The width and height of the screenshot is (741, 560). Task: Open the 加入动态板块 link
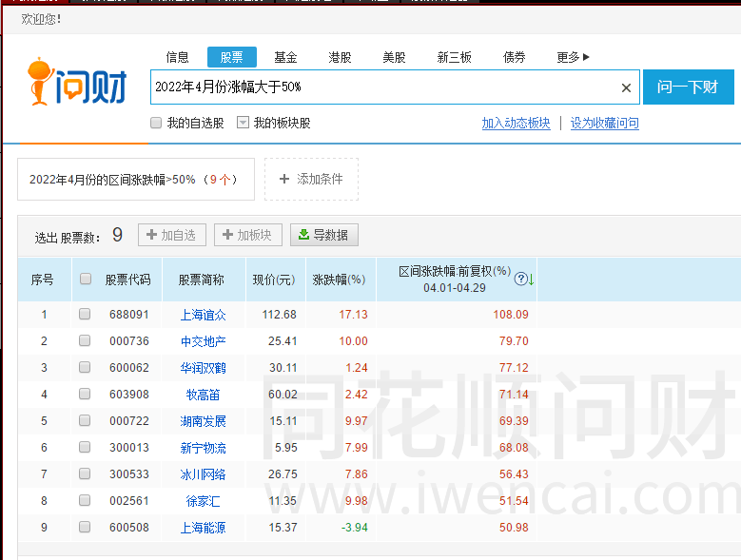[517, 123]
